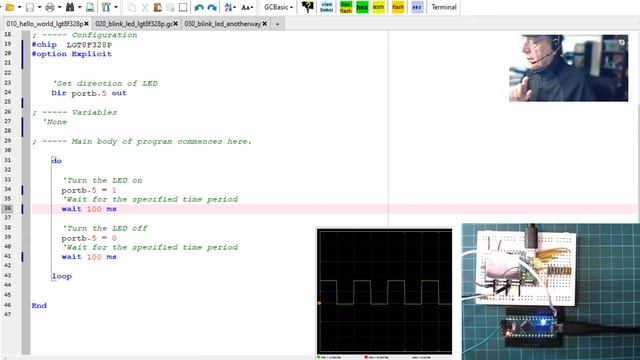Click the '; ----- Variables' comment line
This screenshot has width=640, height=360.
click(75, 112)
